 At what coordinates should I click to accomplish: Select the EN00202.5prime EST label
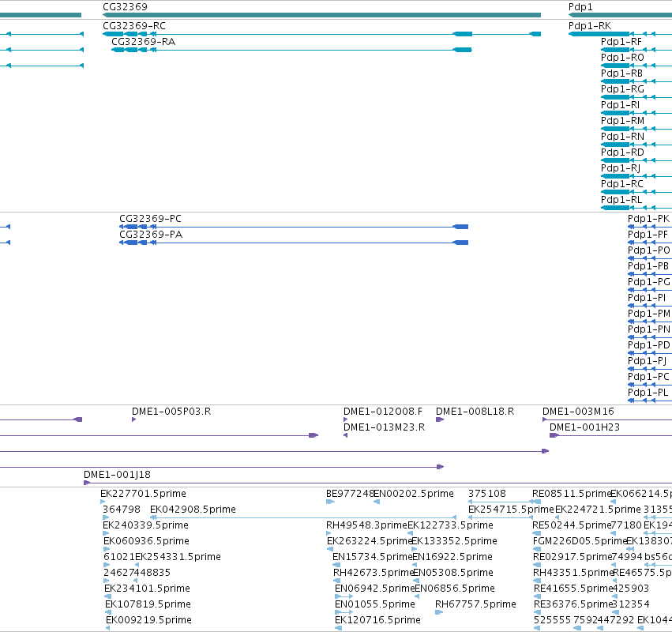414,494
